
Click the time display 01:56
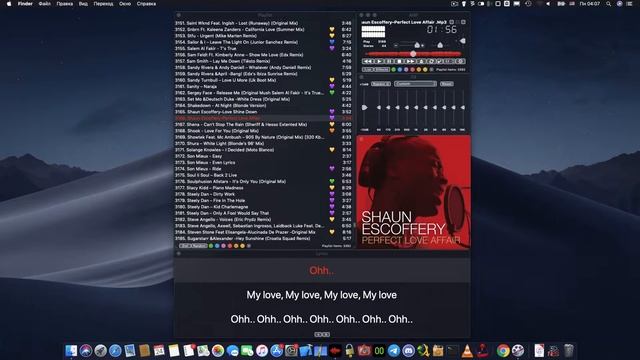[x=442, y=29]
